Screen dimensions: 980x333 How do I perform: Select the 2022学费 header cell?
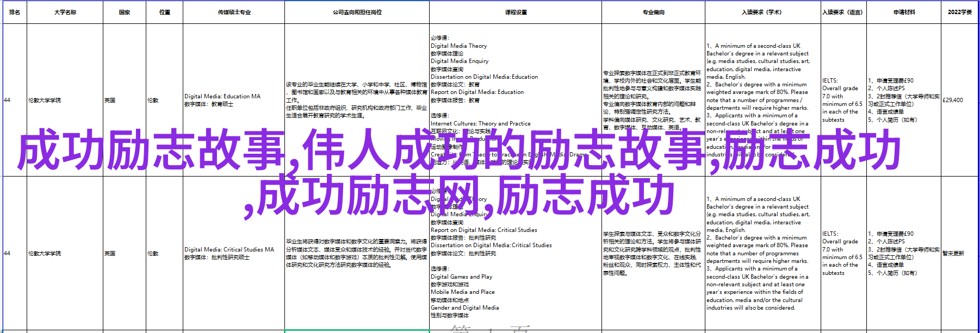point(959,12)
